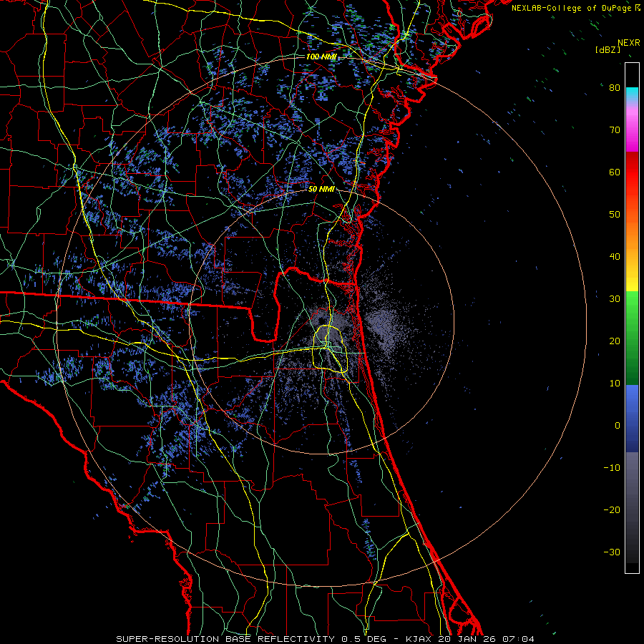The image size is (644, 644).
Task: Click the 50 NMI range ring label
Action: tap(321, 189)
